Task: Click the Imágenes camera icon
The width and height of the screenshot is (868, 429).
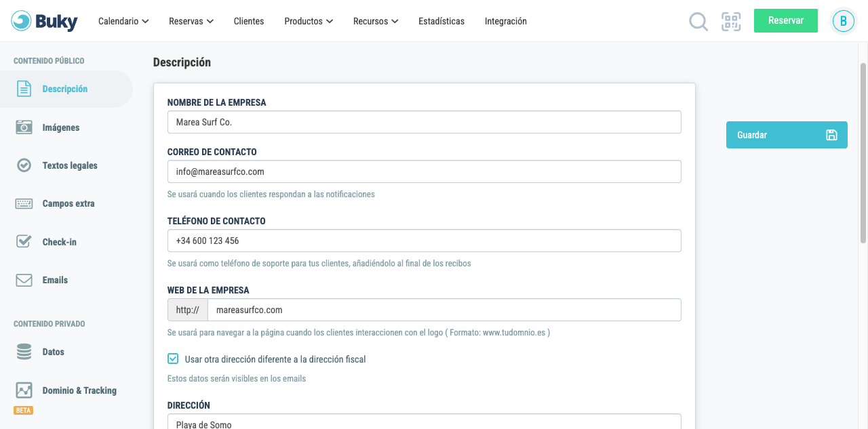Action: 24,127
